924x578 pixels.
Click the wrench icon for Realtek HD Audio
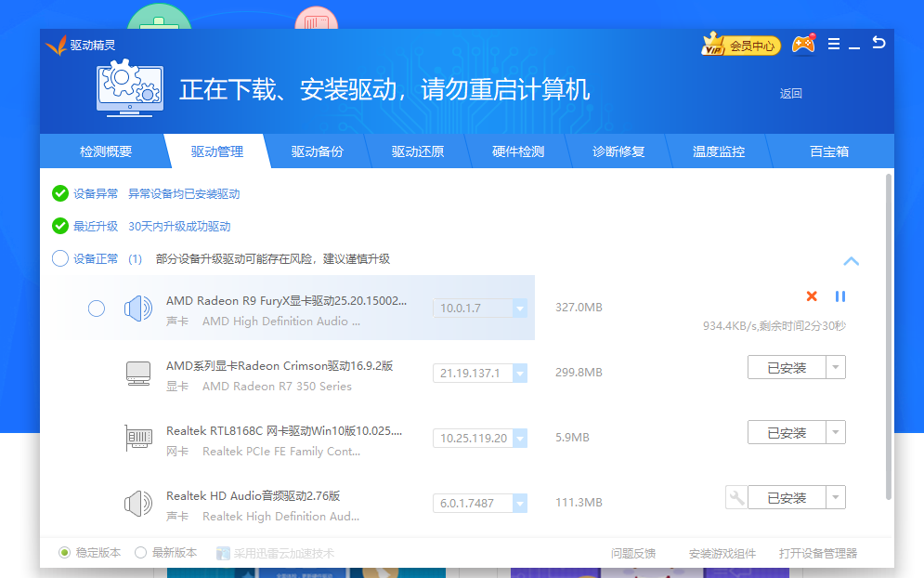click(x=736, y=498)
